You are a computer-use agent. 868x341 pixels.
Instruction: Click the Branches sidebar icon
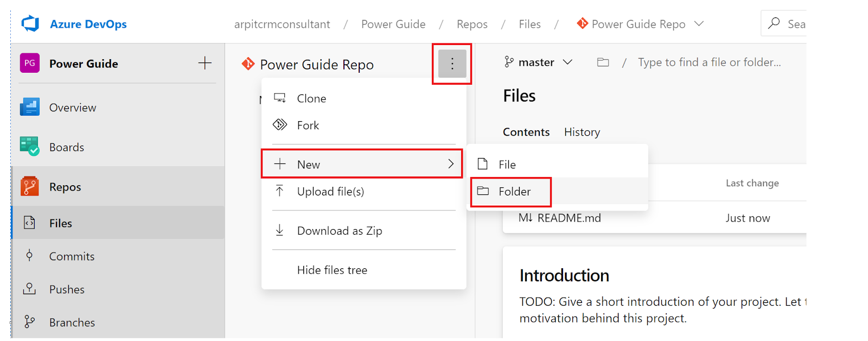tap(29, 322)
